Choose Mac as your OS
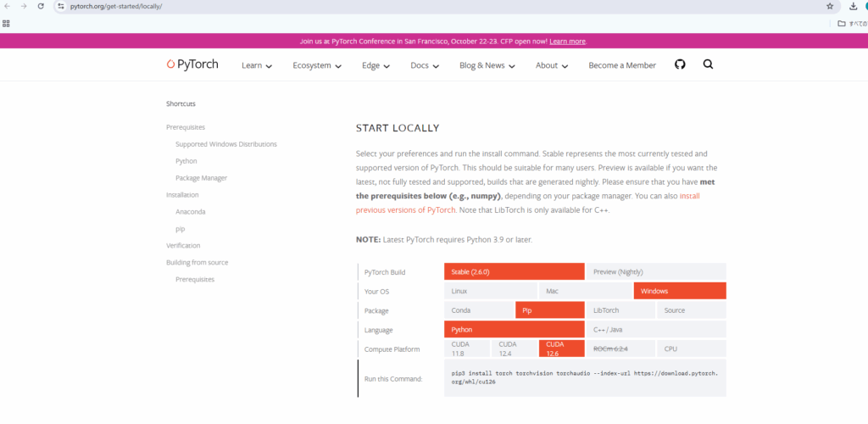Image resolution: width=868 pixels, height=424 pixels. pyautogui.click(x=585, y=291)
